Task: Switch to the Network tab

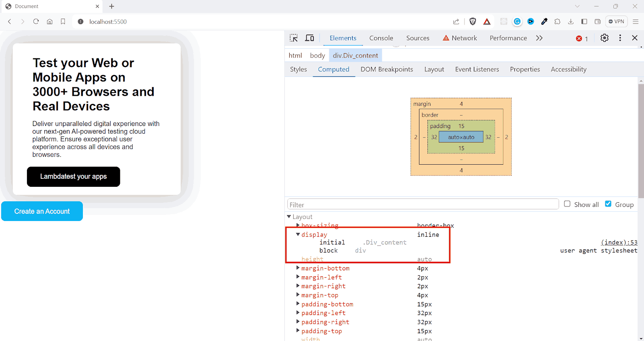Action: point(460,38)
